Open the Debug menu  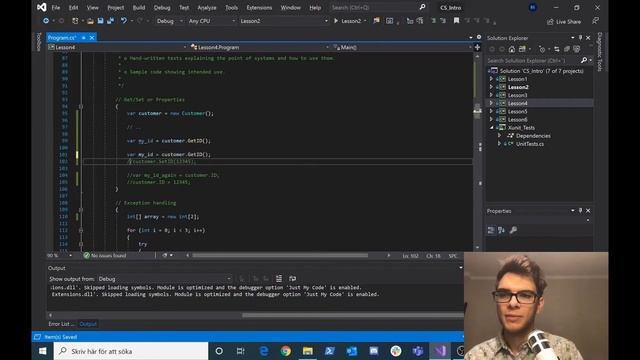[162, 8]
